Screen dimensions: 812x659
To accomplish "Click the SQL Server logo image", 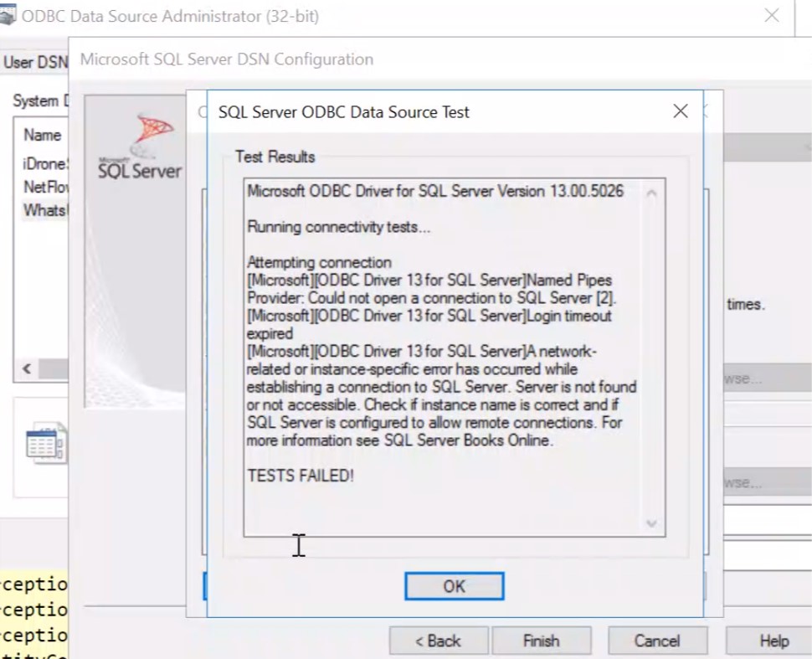I will 140,147.
